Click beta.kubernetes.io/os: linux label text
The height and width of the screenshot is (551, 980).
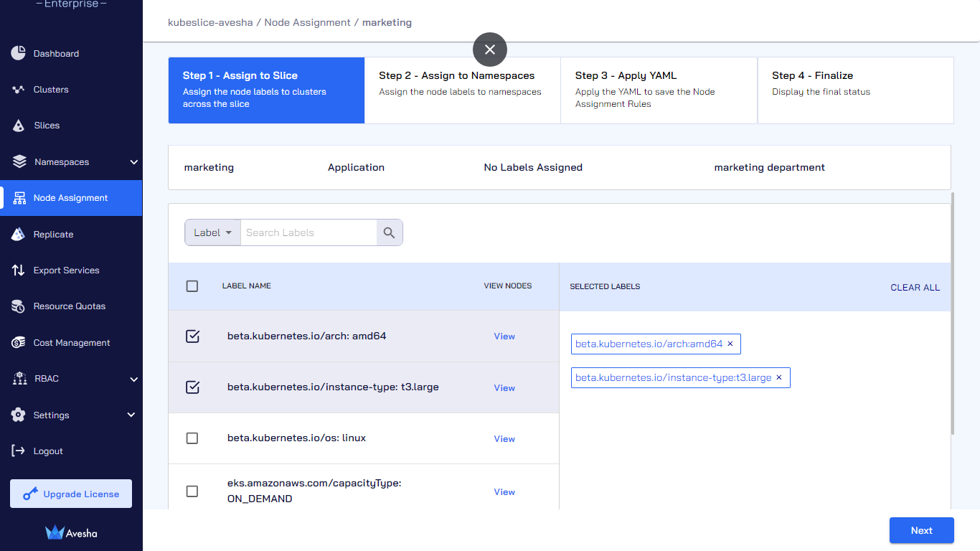[x=296, y=438]
